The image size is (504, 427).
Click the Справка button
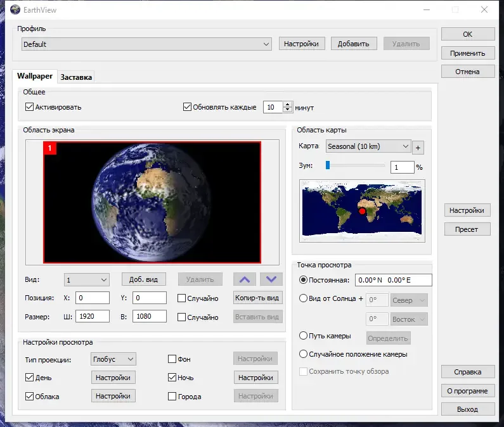pyautogui.click(x=468, y=372)
